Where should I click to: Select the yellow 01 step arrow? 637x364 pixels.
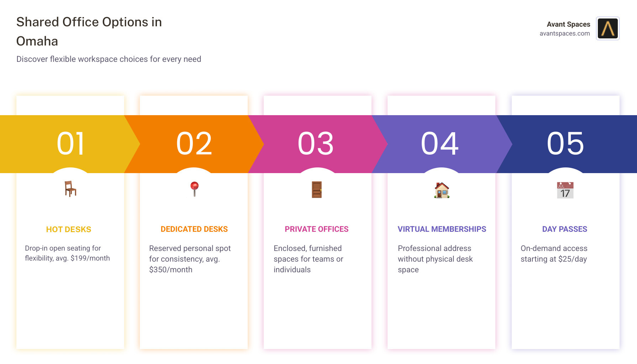[70, 144]
